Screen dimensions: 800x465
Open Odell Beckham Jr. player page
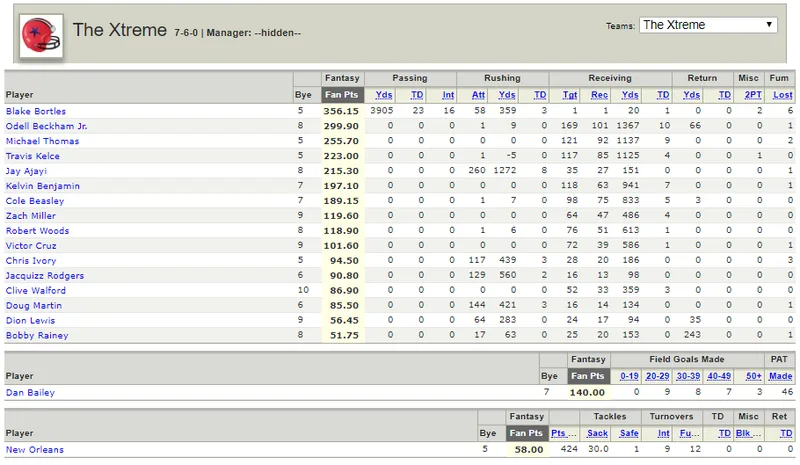pyautogui.click(x=46, y=126)
